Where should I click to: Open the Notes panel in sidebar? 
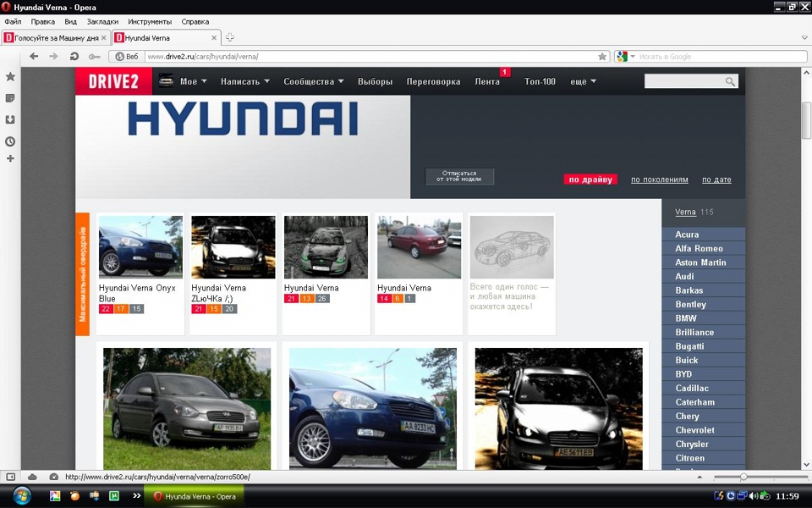(x=10, y=98)
